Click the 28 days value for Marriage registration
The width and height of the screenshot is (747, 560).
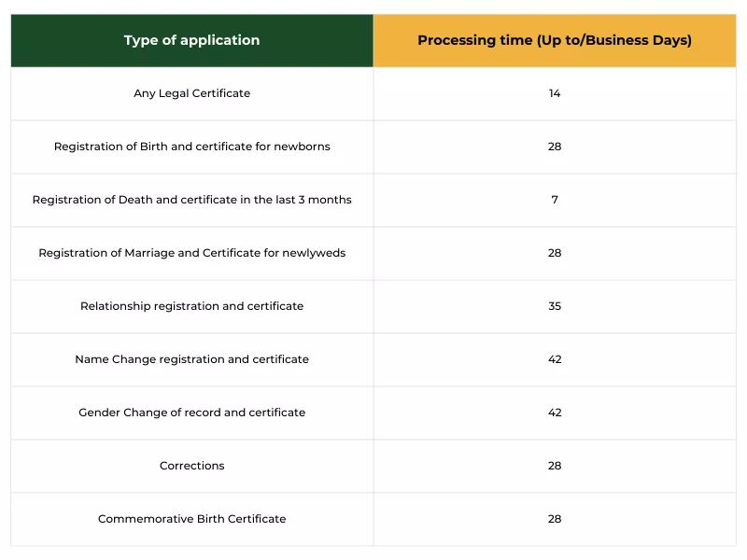coord(555,253)
